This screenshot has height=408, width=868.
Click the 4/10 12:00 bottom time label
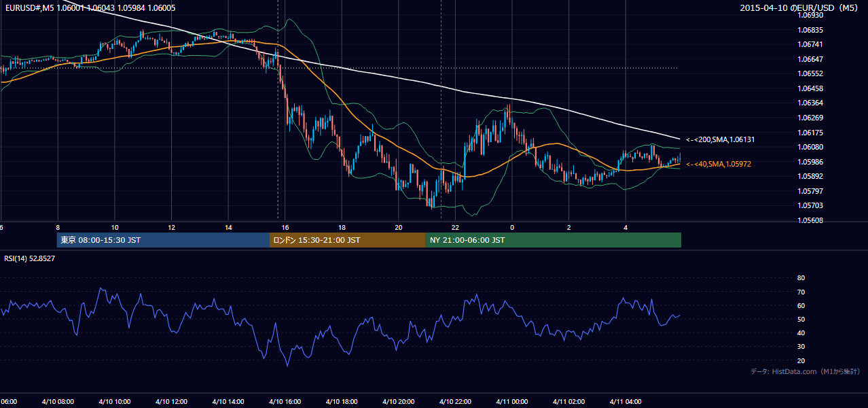click(x=171, y=401)
